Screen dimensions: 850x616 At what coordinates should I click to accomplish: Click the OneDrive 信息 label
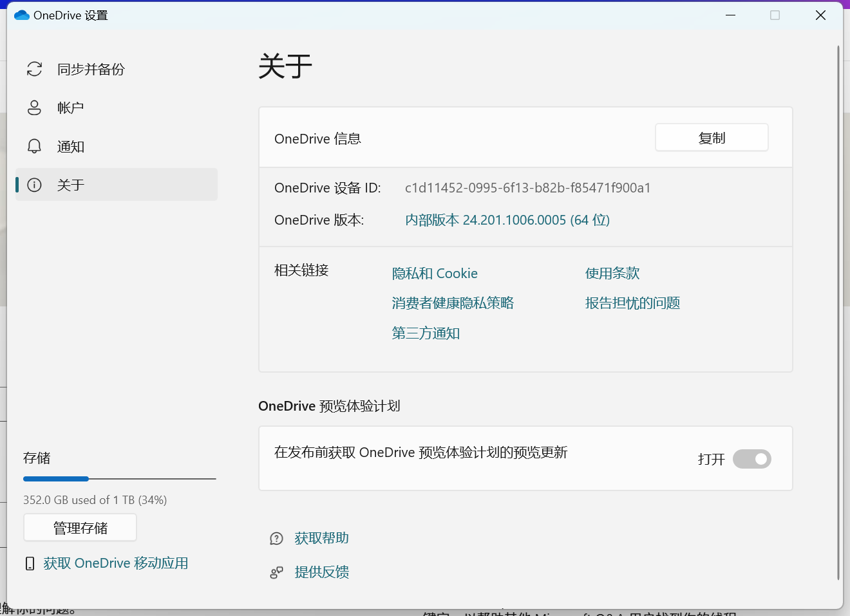[x=317, y=139]
